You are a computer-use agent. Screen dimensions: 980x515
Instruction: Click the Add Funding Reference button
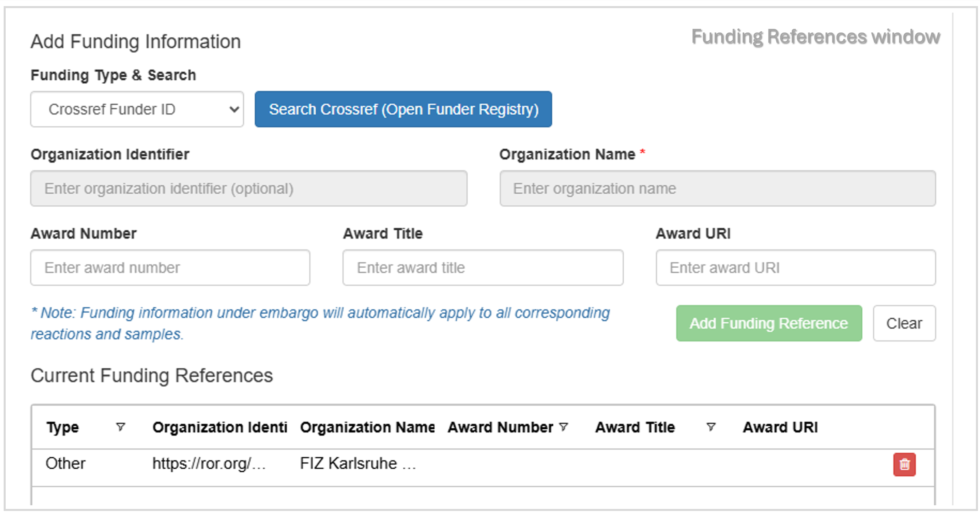pyautogui.click(x=768, y=323)
